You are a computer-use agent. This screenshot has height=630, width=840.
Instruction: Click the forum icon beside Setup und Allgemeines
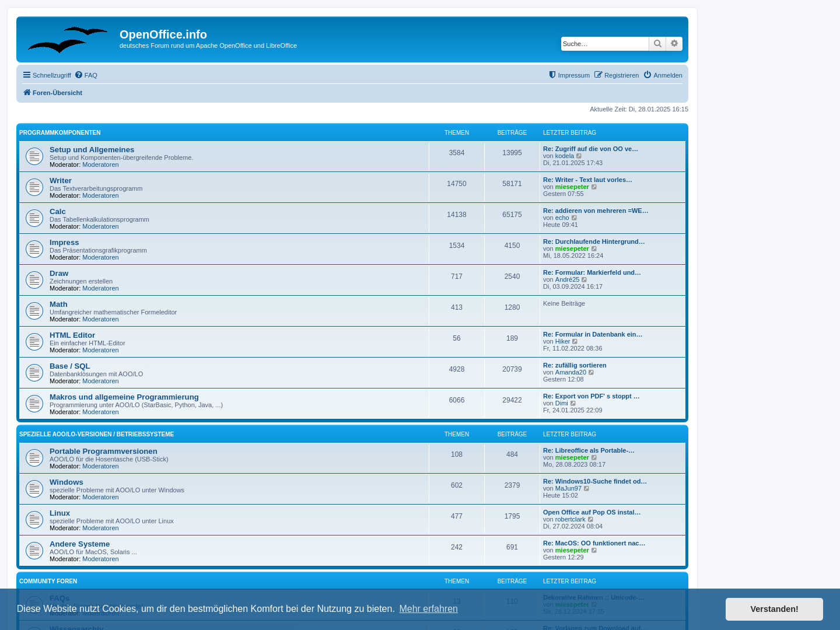[34, 156]
